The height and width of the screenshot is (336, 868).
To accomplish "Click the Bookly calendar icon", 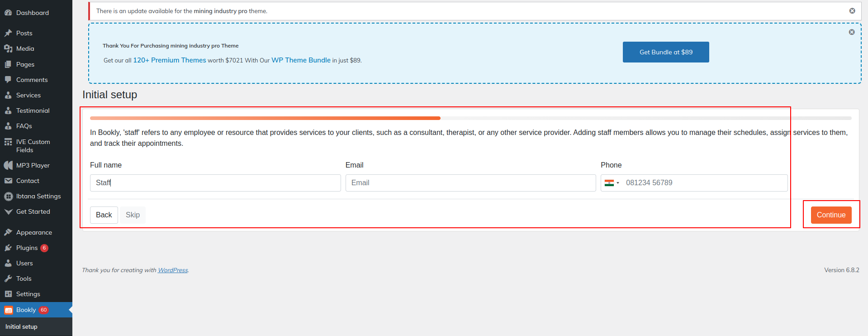I will coord(8,310).
